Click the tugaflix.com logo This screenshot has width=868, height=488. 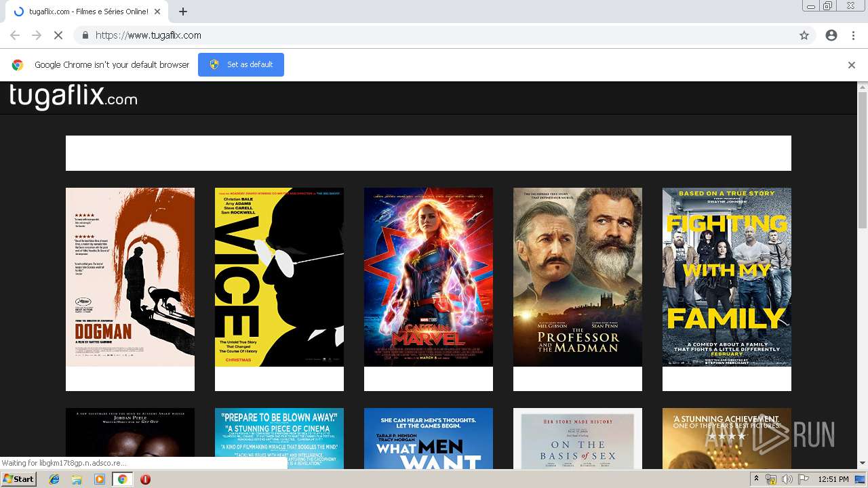(73, 97)
